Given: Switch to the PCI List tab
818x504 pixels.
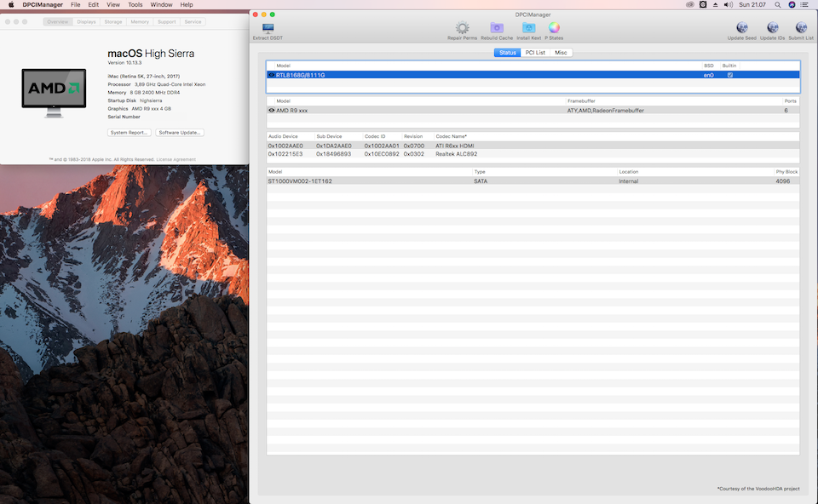Looking at the screenshot, I should tap(535, 53).
